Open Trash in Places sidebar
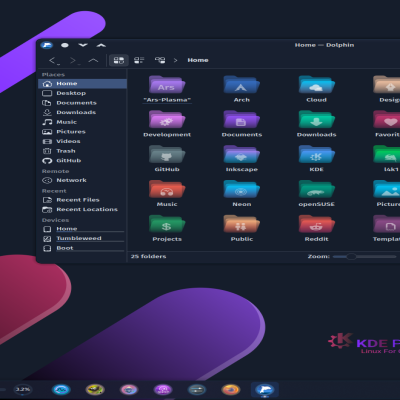Viewport: 400px width, 400px height. click(x=82, y=151)
